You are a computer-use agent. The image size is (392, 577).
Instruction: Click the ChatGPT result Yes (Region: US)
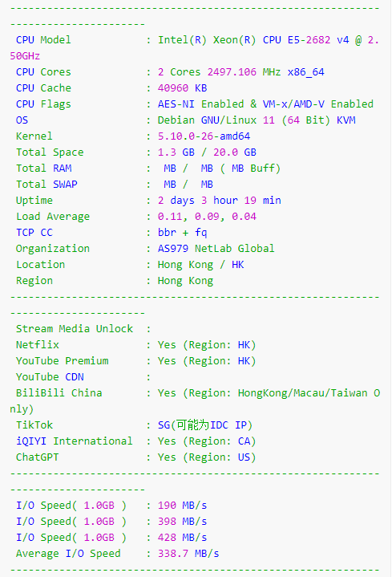coord(207,457)
